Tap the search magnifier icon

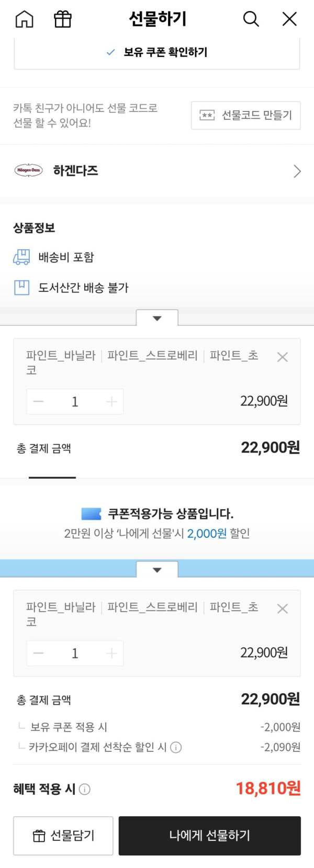[251, 19]
